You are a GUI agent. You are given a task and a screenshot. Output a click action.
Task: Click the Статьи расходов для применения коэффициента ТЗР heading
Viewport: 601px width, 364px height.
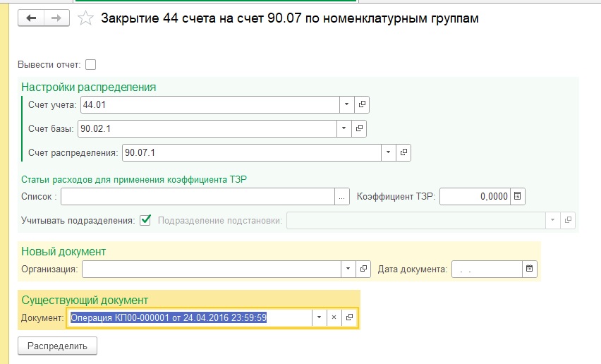[x=134, y=179]
